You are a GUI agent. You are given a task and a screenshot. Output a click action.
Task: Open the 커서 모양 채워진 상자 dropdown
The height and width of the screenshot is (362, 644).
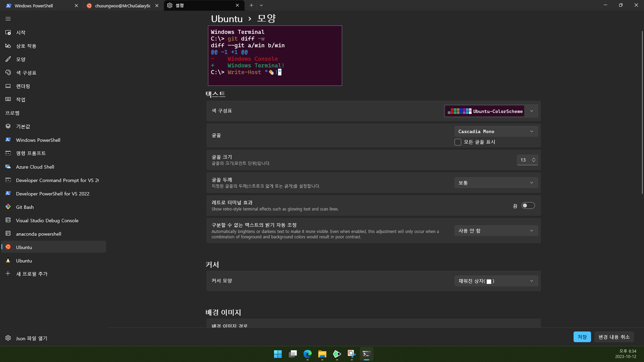coord(496,281)
